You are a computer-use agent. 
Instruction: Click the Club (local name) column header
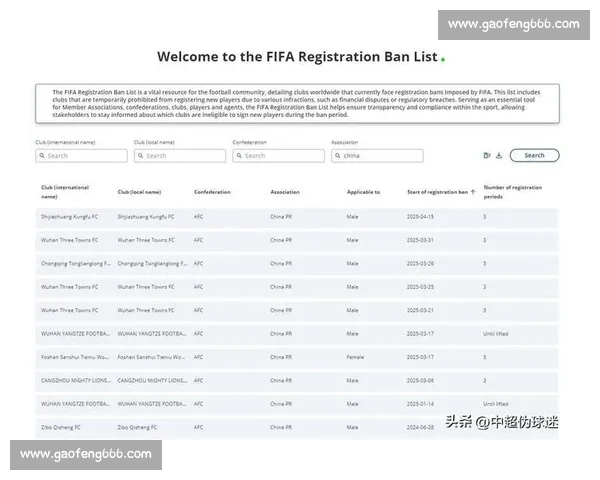[139, 192]
